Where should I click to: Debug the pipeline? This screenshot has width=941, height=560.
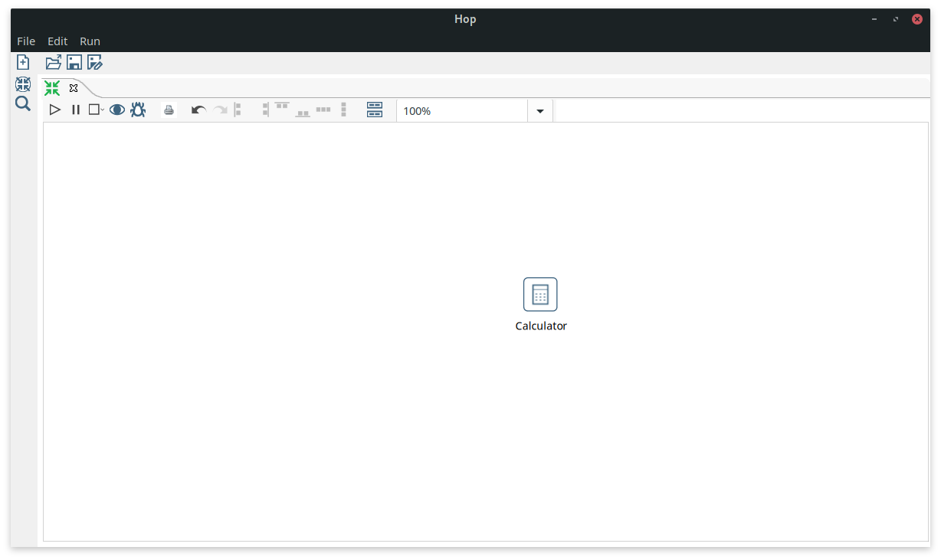coord(138,110)
